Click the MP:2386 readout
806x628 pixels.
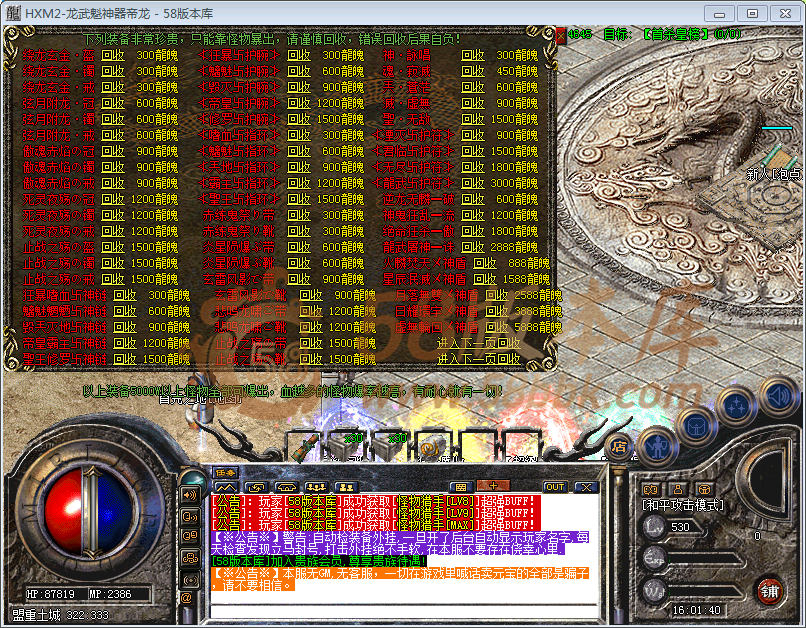point(110,594)
